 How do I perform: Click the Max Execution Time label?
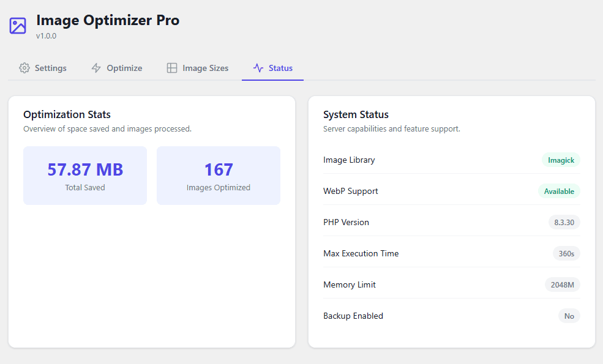(x=361, y=253)
